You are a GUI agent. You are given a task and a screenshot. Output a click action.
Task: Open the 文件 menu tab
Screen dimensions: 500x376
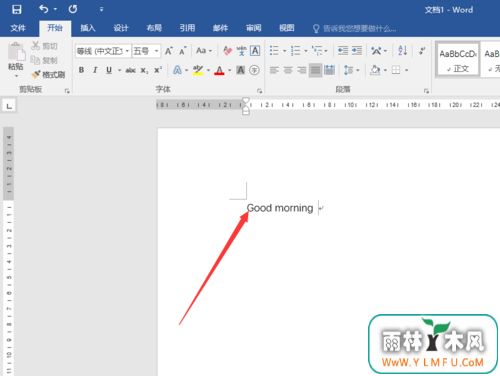(x=18, y=28)
